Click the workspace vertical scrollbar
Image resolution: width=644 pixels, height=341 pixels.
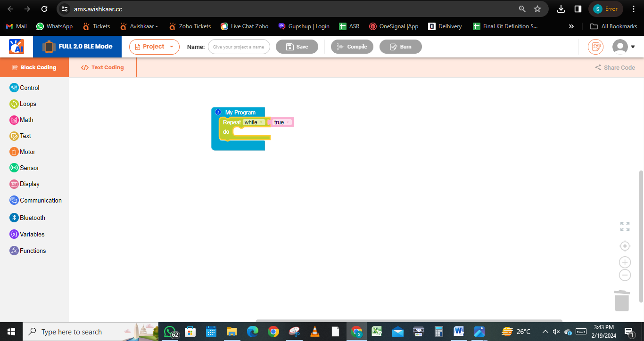click(x=641, y=236)
